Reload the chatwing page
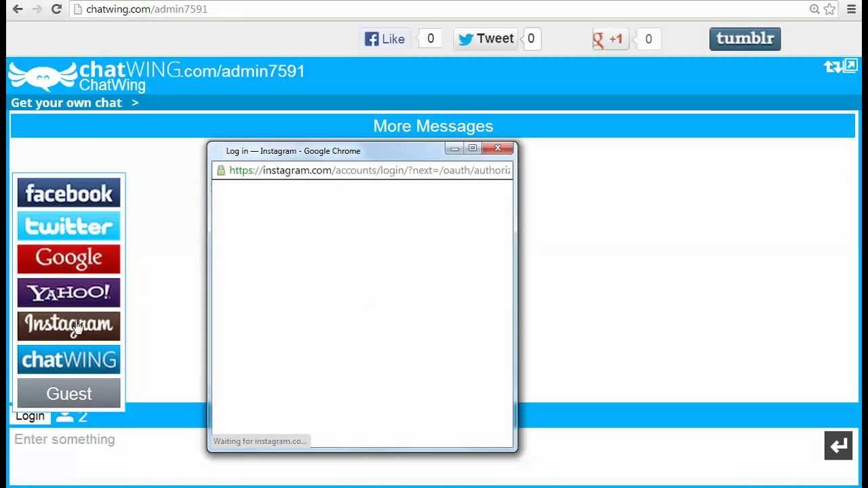 pos(56,9)
